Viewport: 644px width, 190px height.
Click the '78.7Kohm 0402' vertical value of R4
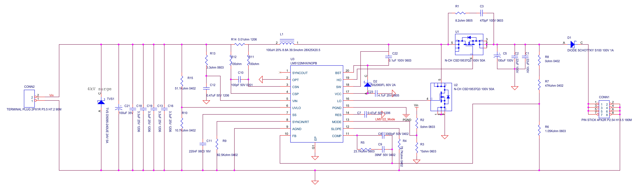tap(401, 157)
